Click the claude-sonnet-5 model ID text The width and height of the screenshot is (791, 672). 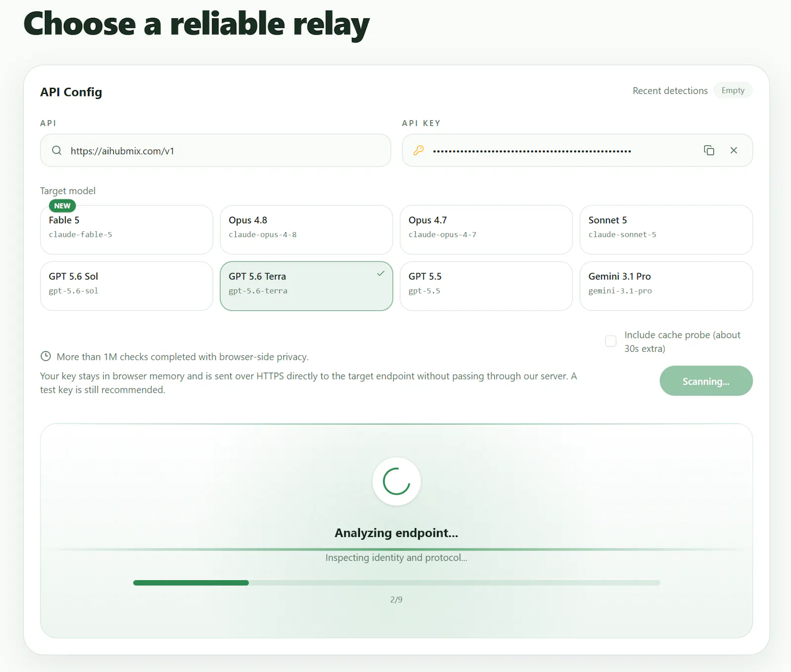point(622,235)
